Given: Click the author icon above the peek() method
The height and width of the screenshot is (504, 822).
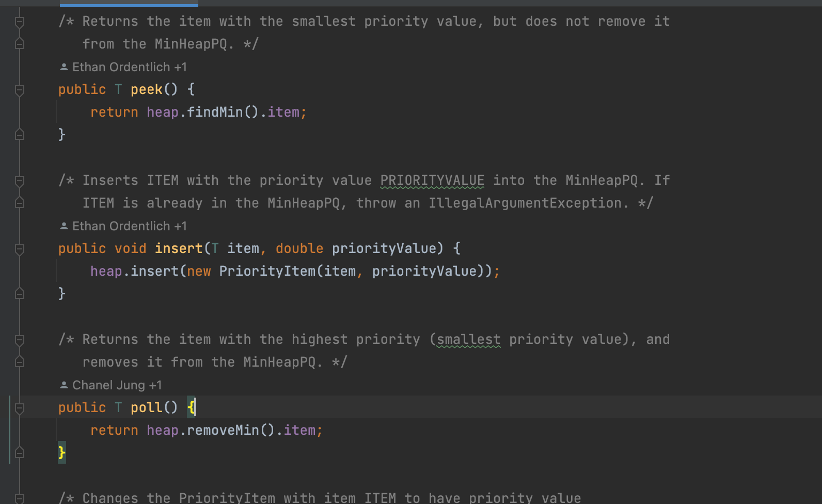Looking at the screenshot, I should (x=64, y=67).
